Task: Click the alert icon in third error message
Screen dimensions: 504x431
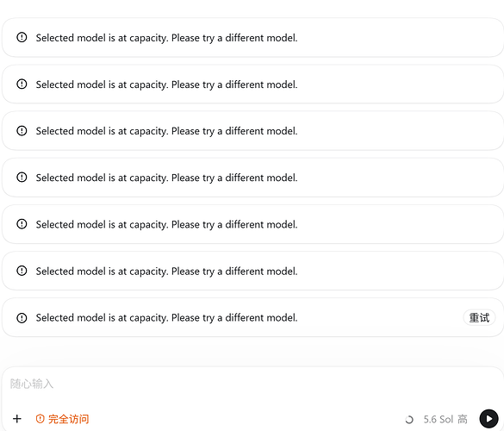Action: tap(22, 130)
